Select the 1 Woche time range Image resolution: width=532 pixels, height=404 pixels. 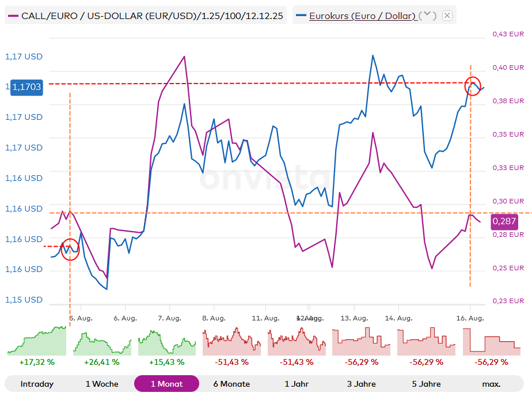[x=102, y=384]
